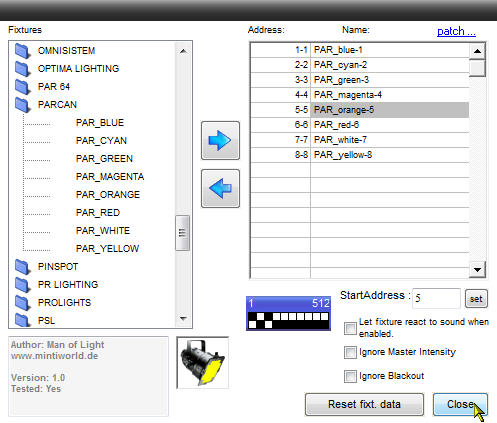Check the Ignore Blackout option
This screenshot has height=423, width=497.
tap(350, 376)
